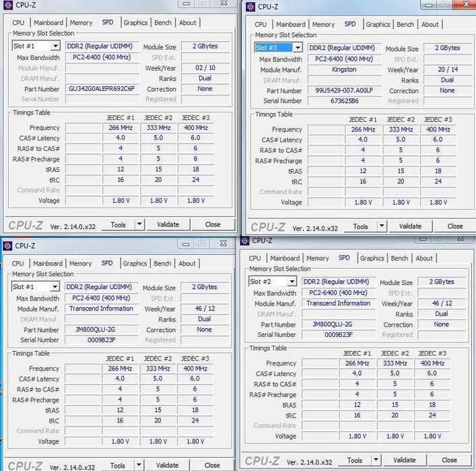Click Tools button in GU342G0ALEPR692C6F window

(118, 224)
